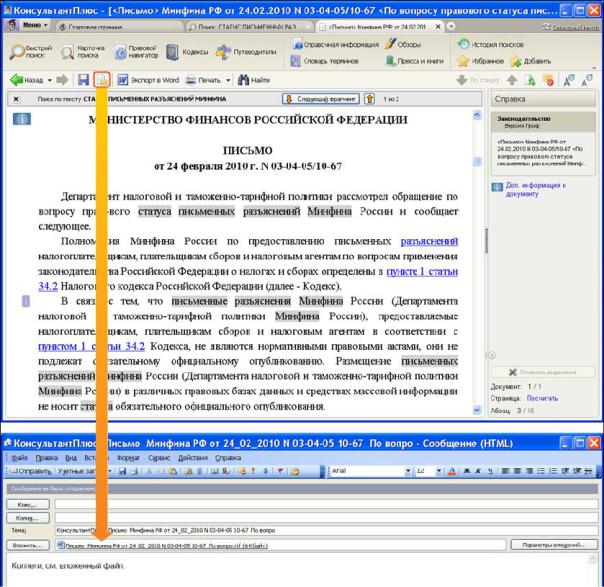Image resolution: width=604 pixels, height=587 pixels.
Task: Click the Кому address input field
Action: click(x=326, y=504)
